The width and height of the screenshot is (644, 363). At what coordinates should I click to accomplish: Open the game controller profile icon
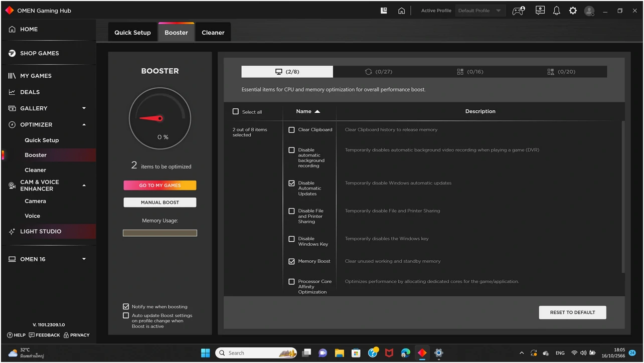[518, 11]
